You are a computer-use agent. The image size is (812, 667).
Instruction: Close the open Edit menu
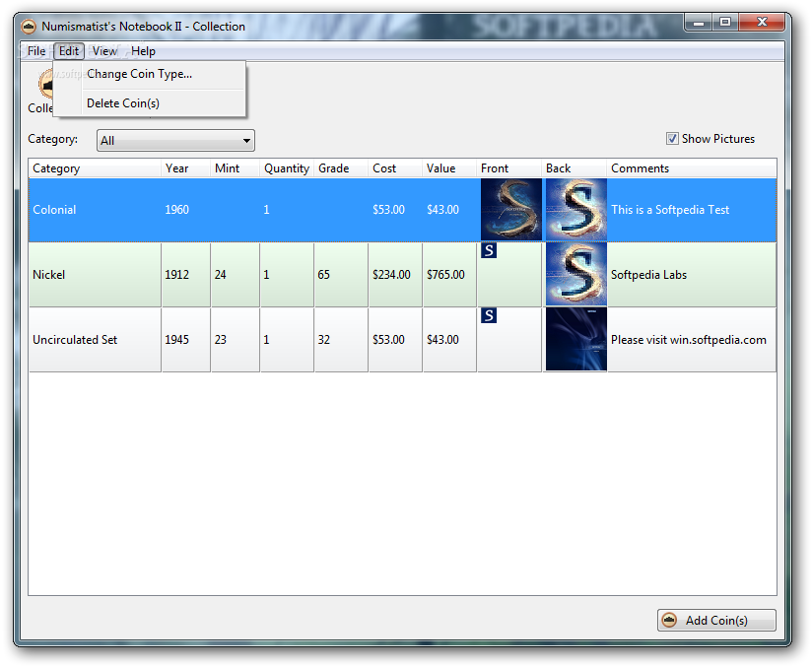tap(68, 51)
